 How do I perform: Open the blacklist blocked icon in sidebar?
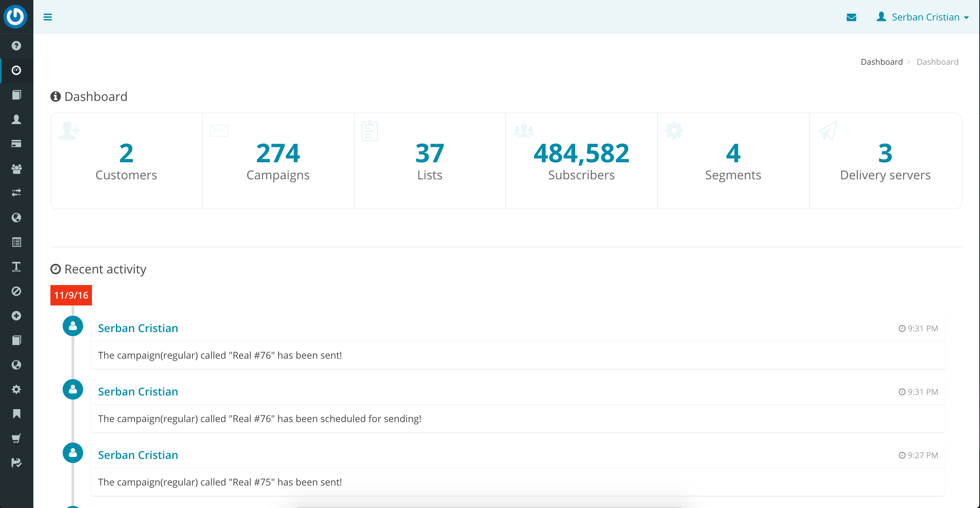[16, 291]
